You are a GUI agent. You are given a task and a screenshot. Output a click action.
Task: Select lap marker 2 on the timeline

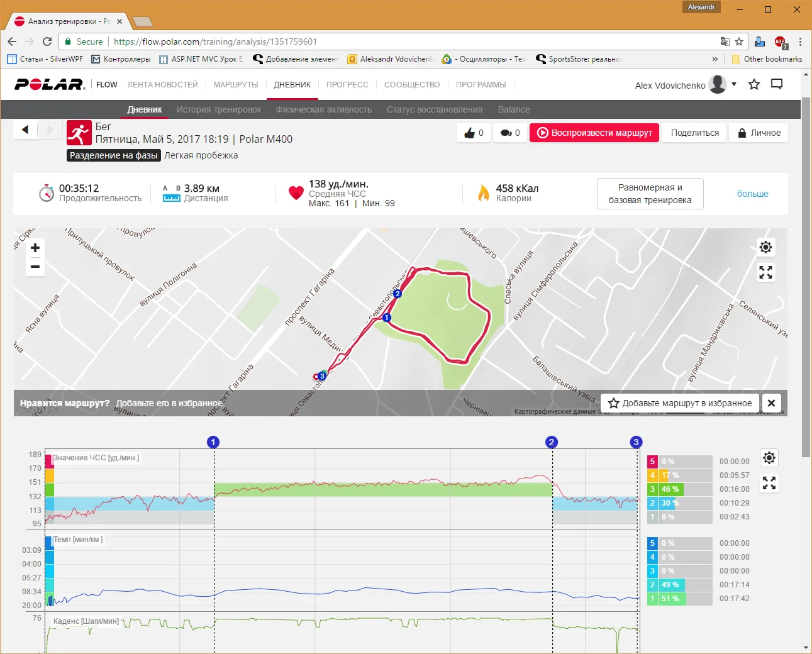click(x=552, y=442)
